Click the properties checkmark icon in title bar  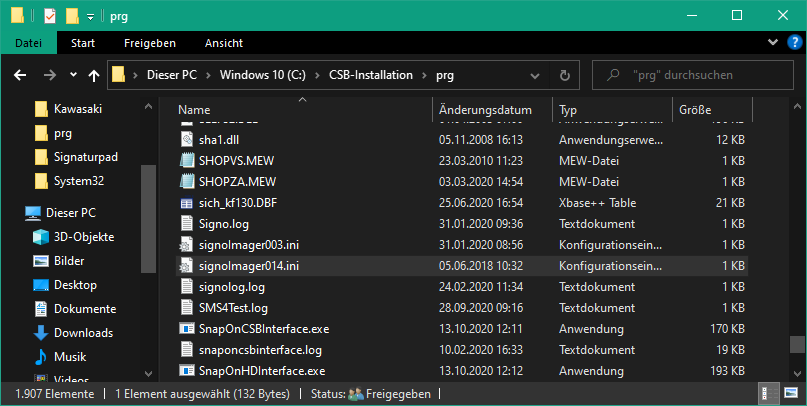pos(49,16)
